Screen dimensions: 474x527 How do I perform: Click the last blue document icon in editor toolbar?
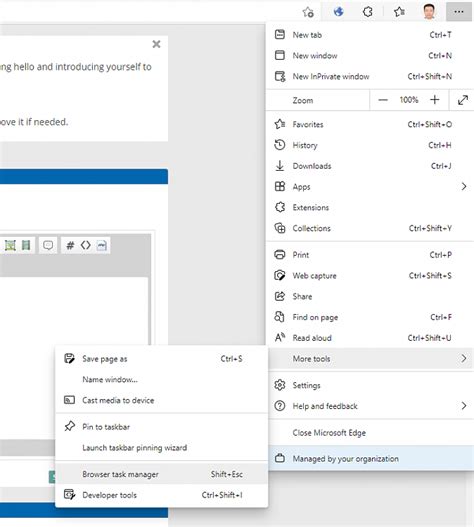[x=102, y=245]
